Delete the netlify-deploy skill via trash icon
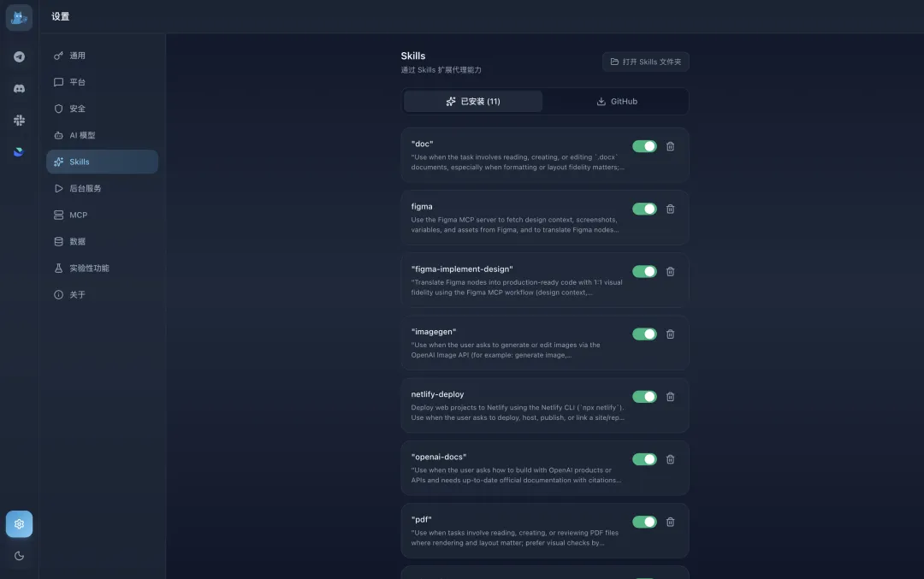 [x=670, y=396]
